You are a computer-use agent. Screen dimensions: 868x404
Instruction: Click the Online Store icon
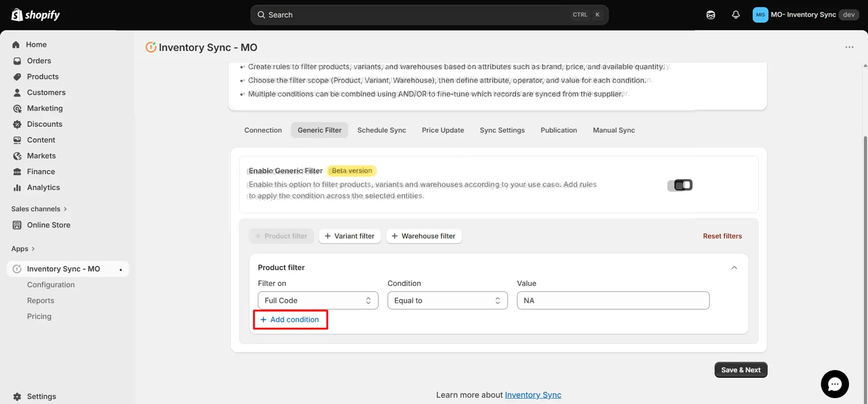17,225
